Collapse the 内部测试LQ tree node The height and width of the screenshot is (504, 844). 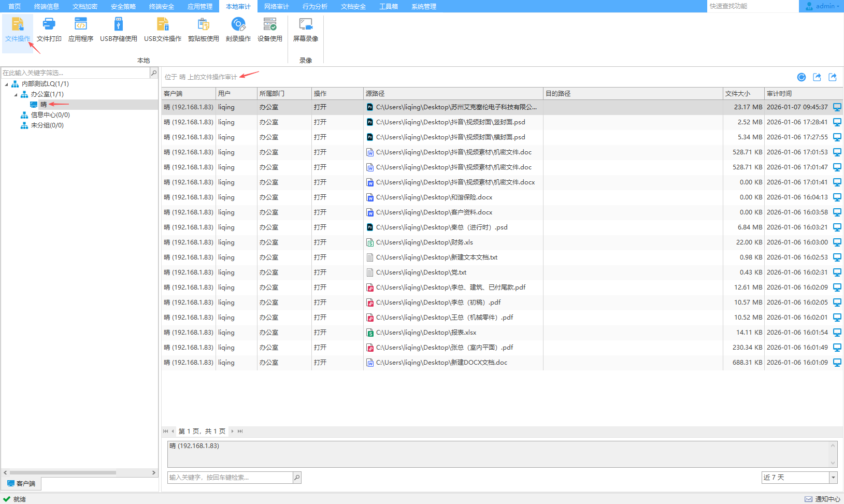tap(6, 84)
